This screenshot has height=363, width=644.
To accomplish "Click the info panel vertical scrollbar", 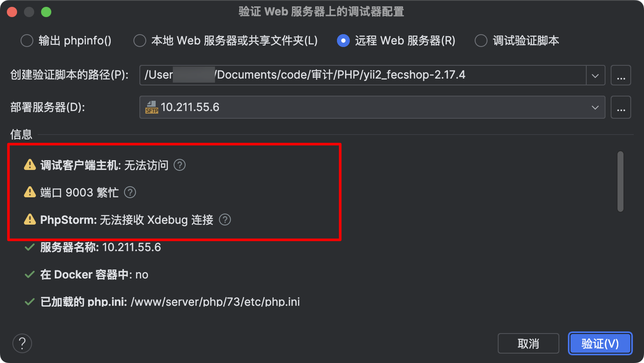I will click(x=620, y=181).
